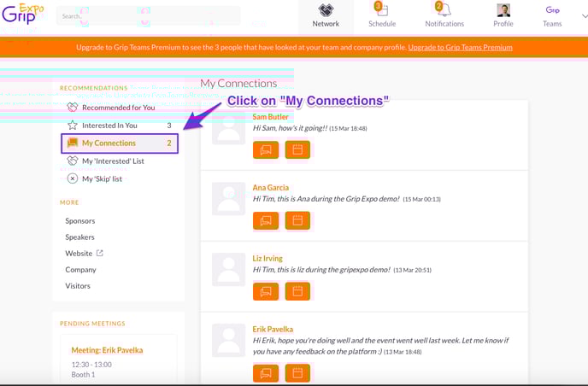Open the Visitors page
Viewport: 588px width, 386px height.
[78, 286]
